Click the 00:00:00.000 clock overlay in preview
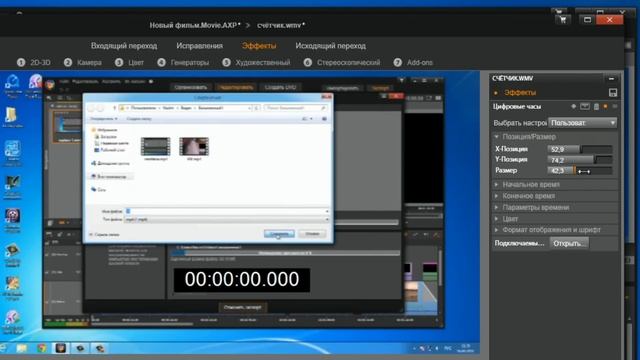 pos(242,280)
